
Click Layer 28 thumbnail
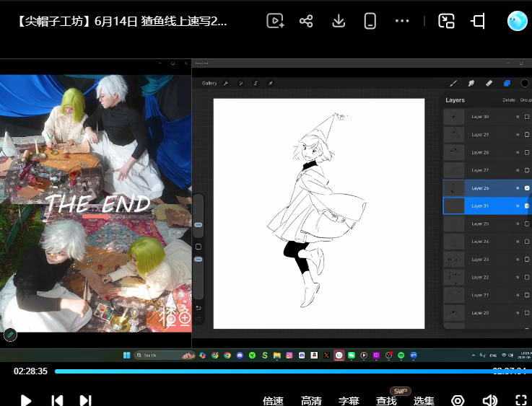(x=454, y=152)
